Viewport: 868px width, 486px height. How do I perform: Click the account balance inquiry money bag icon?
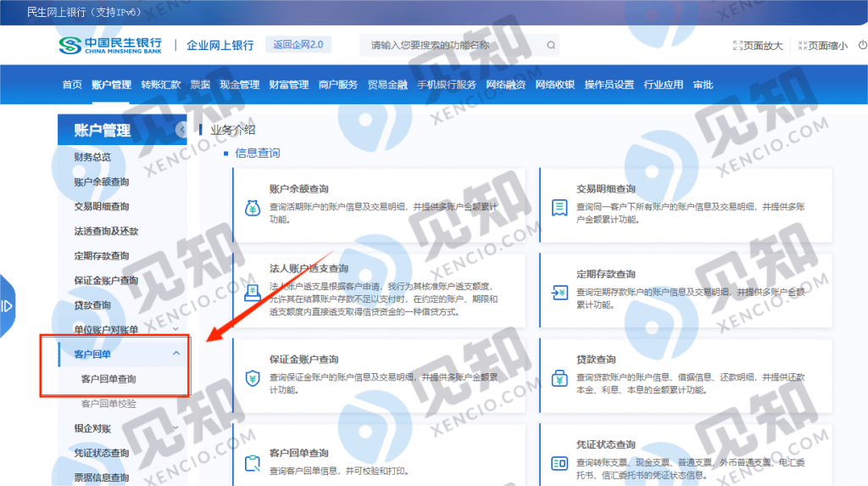[x=252, y=207]
